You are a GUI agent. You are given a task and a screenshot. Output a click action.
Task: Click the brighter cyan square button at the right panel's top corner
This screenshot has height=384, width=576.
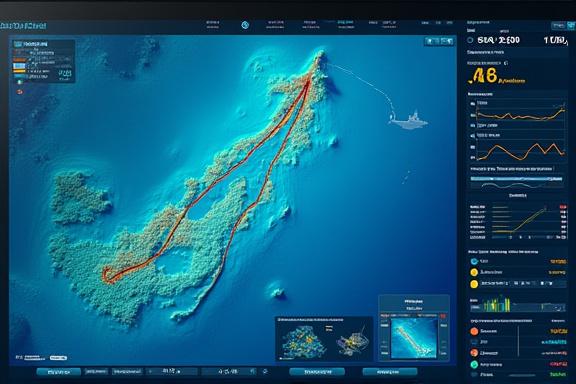pos(571,25)
